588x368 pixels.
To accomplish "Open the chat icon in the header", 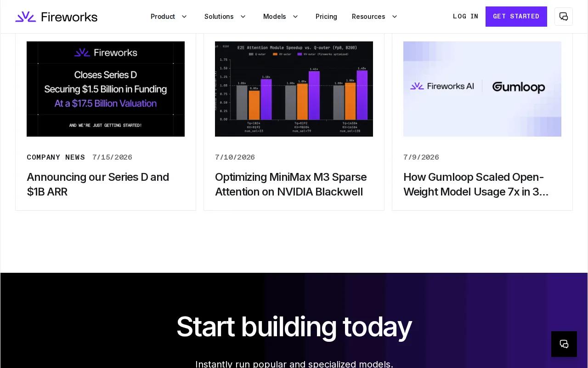I will coord(564,17).
